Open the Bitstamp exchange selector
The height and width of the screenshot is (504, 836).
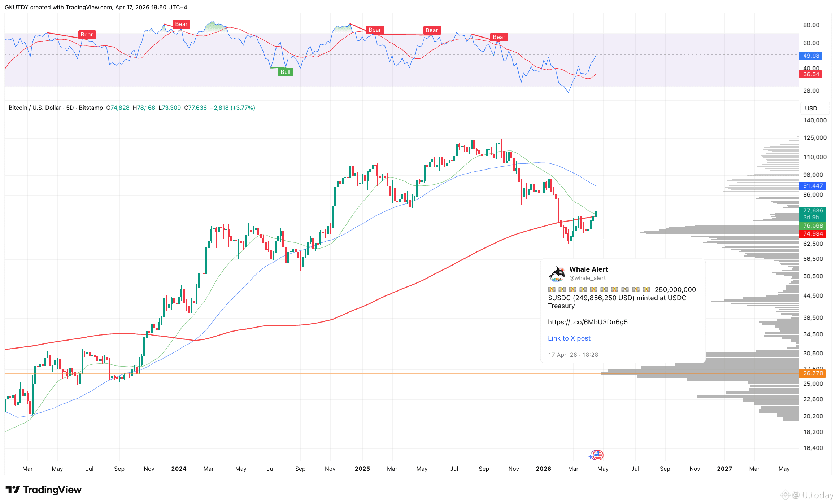[x=91, y=108]
